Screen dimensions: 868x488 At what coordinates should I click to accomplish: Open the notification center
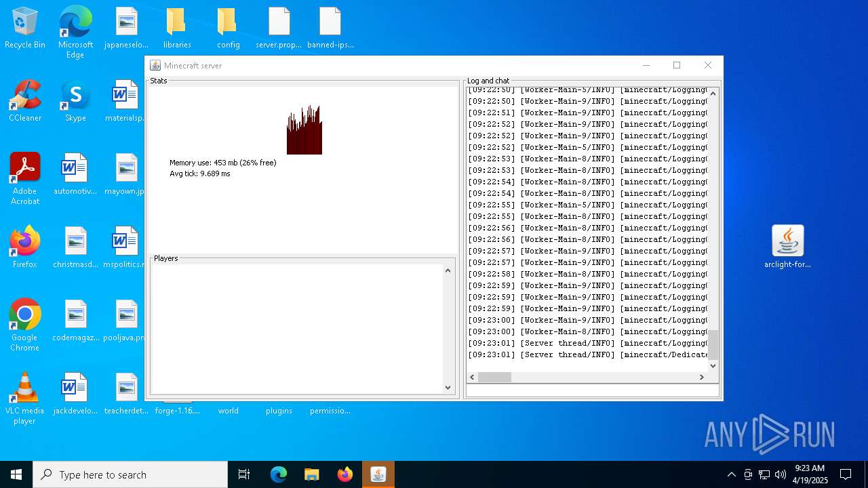[846, 474]
